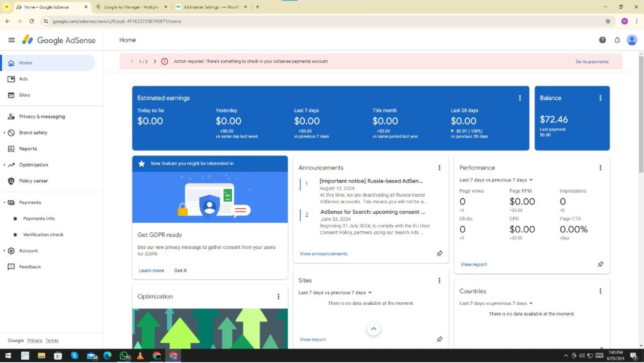This screenshot has width=644, height=363.
Task: View site information icon in address bar
Action: tap(46, 21)
